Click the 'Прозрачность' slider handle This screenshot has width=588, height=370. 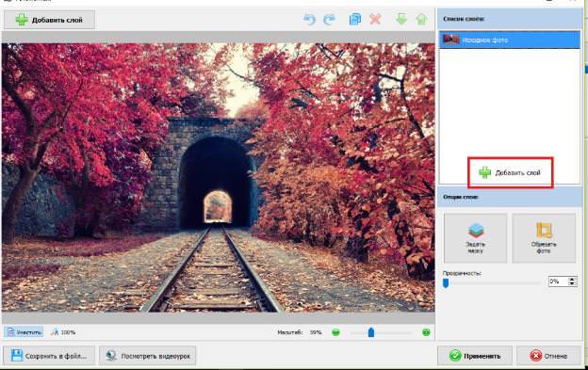446,282
